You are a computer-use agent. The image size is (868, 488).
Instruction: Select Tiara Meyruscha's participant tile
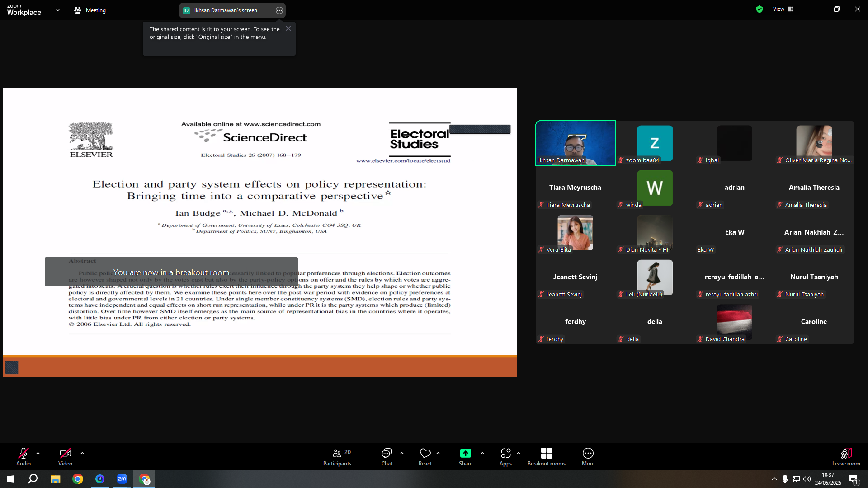[576, 188]
